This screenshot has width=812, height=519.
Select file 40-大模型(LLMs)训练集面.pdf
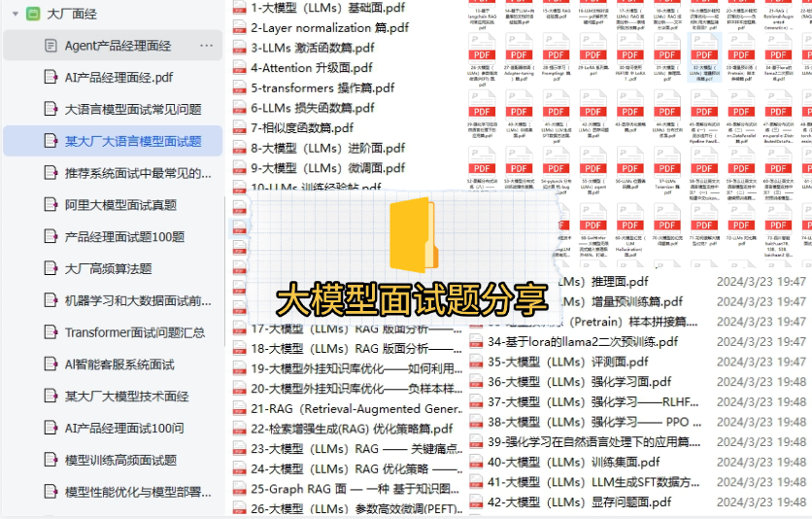[574, 462]
